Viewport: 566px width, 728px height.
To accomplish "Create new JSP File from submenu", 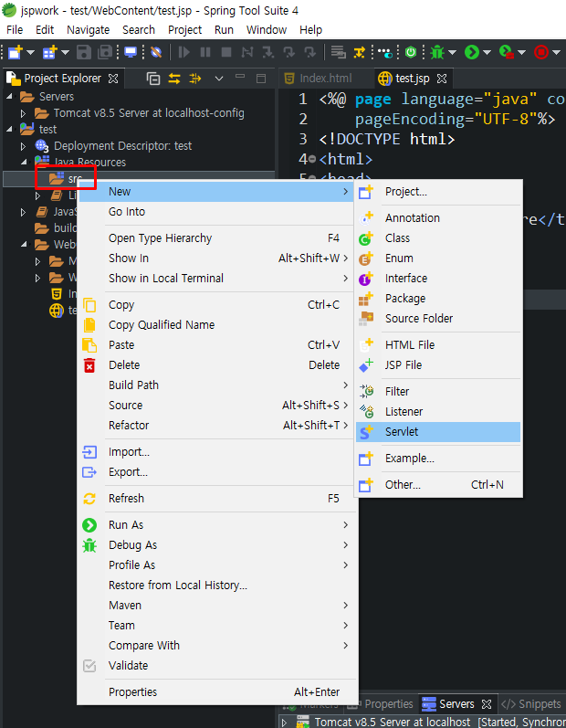I will click(438, 364).
